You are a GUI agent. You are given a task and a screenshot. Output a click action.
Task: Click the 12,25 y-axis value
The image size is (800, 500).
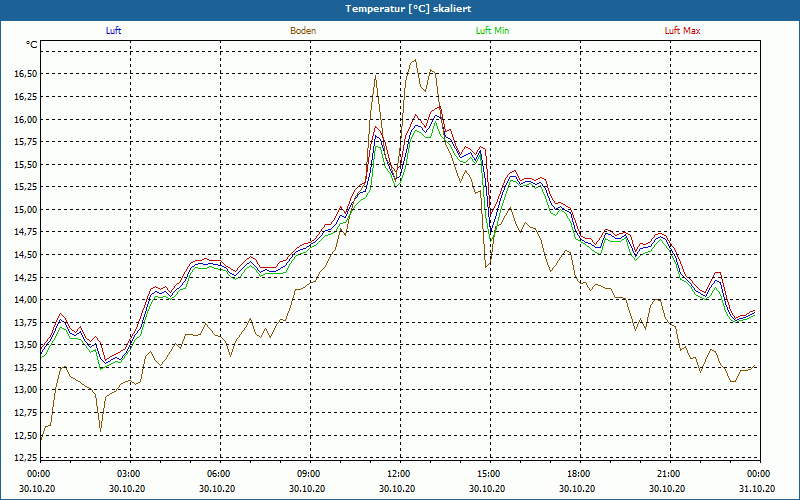[x=26, y=458]
